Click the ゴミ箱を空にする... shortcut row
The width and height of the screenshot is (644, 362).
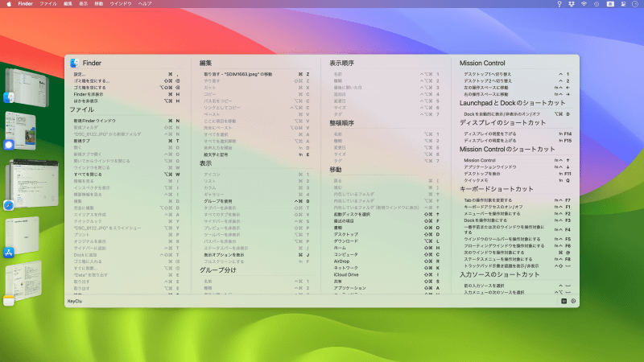(126, 81)
